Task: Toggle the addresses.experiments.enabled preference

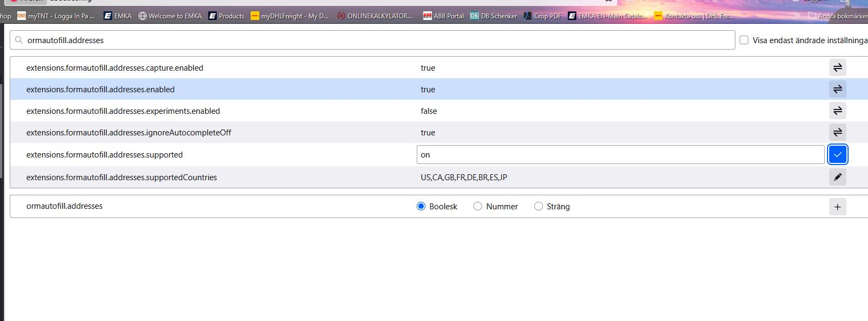Action: pos(837,111)
